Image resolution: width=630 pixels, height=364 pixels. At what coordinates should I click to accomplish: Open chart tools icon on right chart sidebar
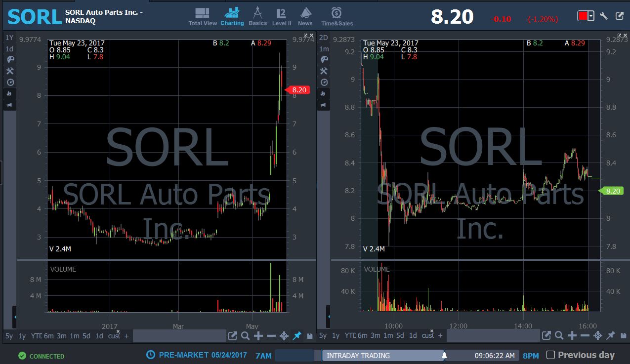[x=324, y=71]
